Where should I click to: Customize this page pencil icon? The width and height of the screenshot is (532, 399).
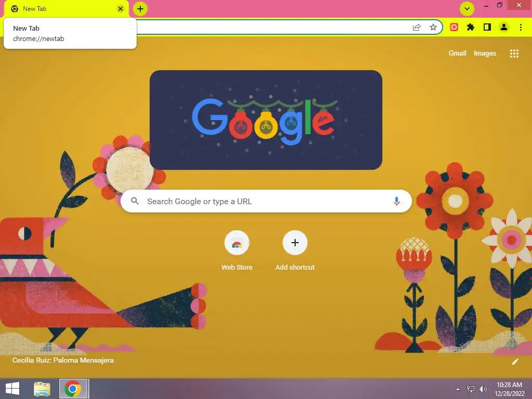coord(515,362)
